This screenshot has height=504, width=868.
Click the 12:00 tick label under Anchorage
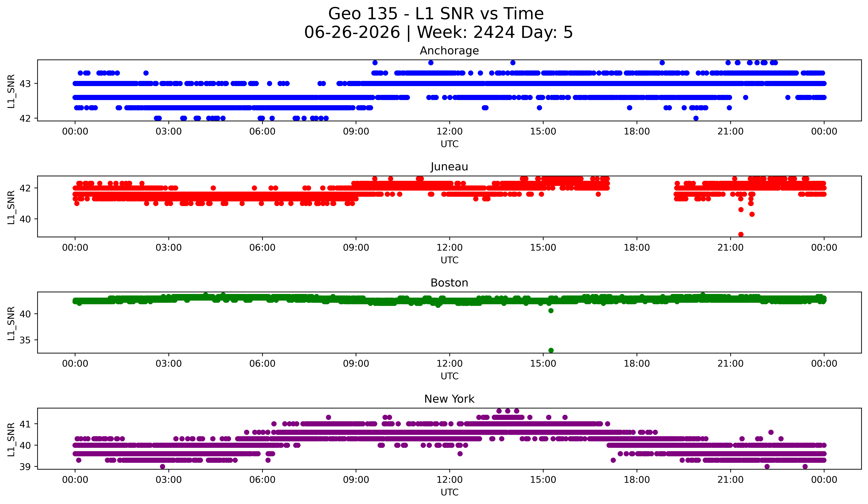[450, 131]
